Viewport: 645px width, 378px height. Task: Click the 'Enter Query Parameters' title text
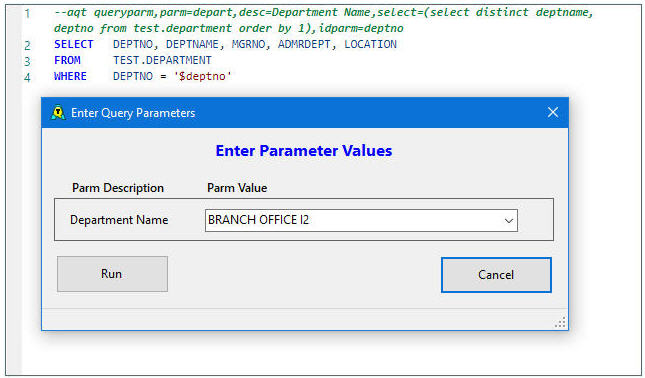(x=133, y=113)
